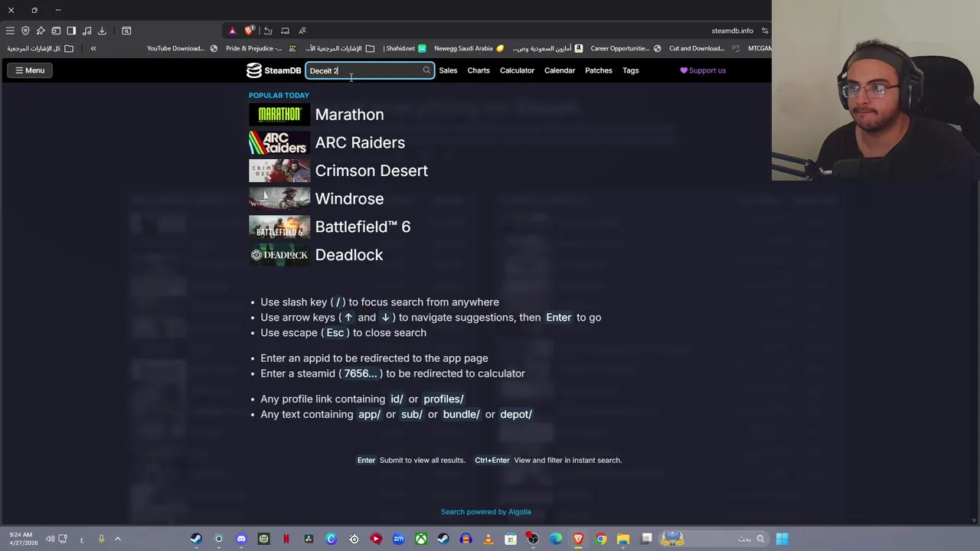
Task: Open Netflix from the taskbar
Action: click(286, 539)
